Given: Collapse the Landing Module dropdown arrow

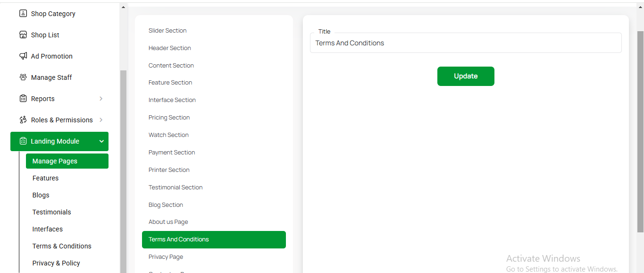Looking at the screenshot, I should point(101,141).
